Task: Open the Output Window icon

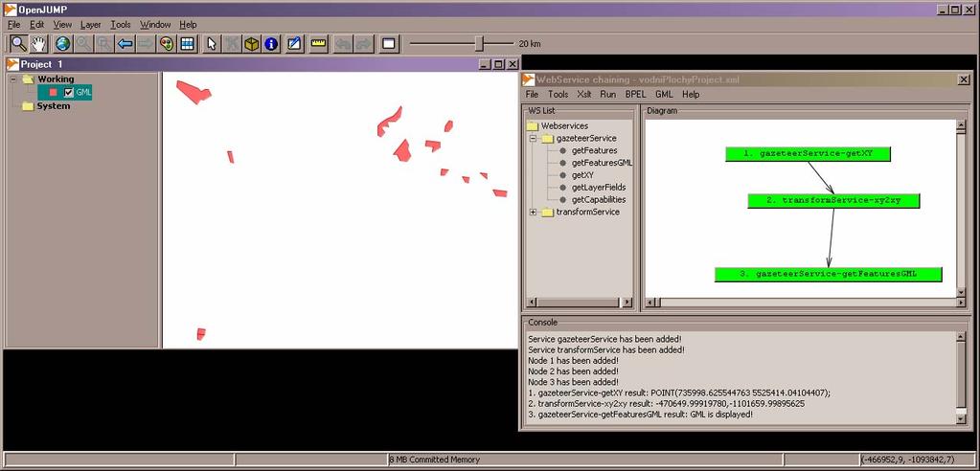Action: (x=389, y=44)
